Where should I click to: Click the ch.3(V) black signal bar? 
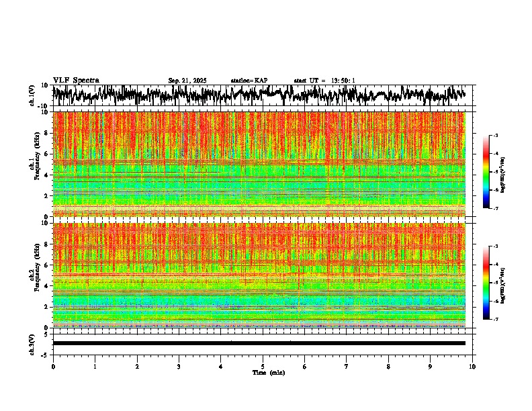click(259, 343)
